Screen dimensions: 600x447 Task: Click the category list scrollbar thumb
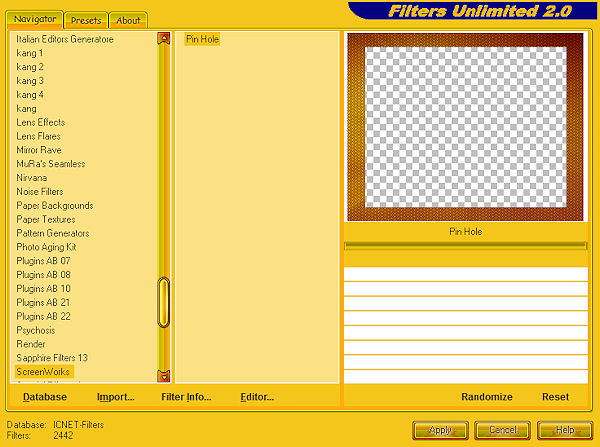coord(164,303)
